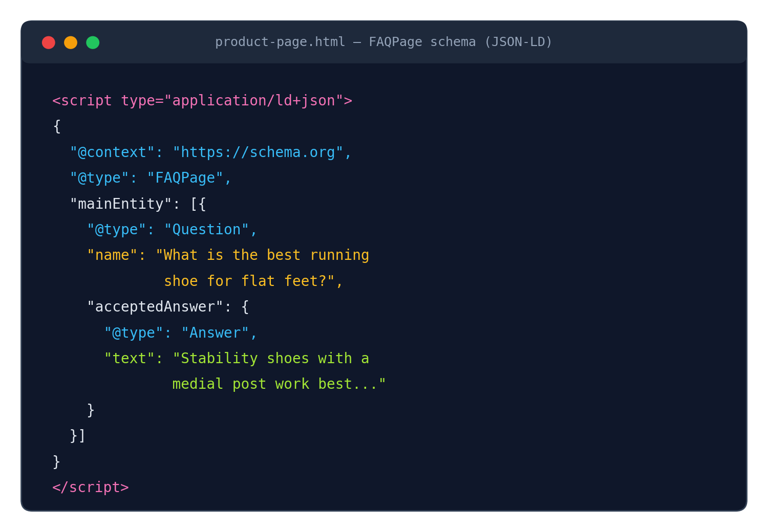The width and height of the screenshot is (768, 532).
Task: Click the "name": "What is the best running line
Action: [228, 255]
